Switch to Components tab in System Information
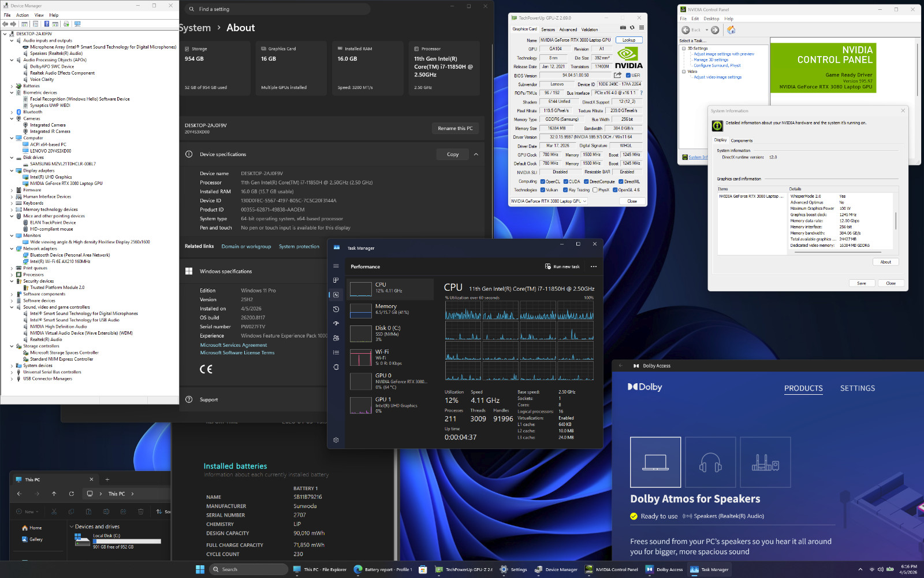The height and width of the screenshot is (578, 924). point(742,140)
